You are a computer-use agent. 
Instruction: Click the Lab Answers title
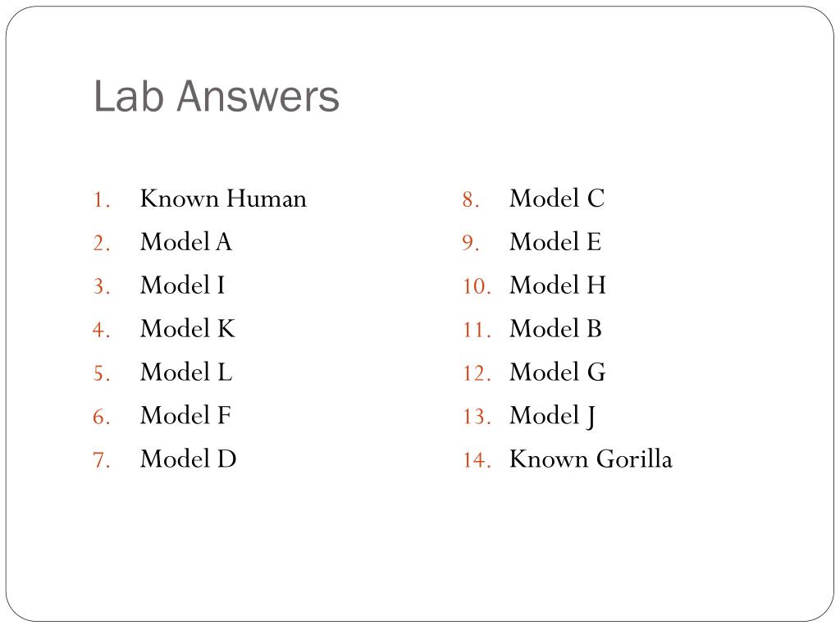pos(217,97)
